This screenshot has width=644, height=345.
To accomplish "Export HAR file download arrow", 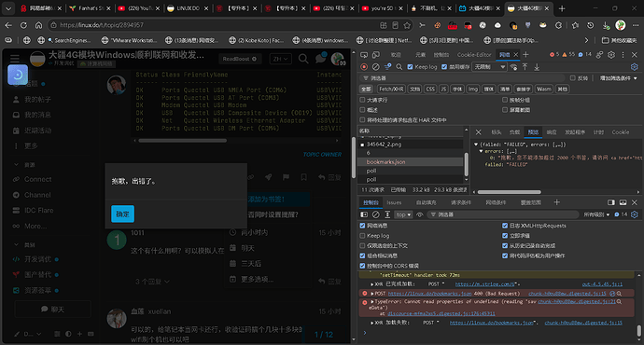I will (537, 67).
